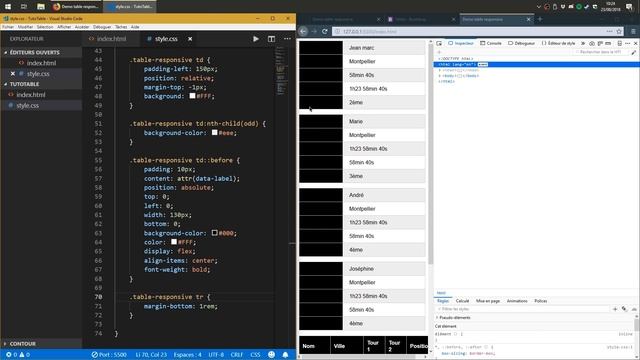Viewport: 640px width, 360px height.
Task: Close the style.css editor tab
Action: (x=190, y=39)
